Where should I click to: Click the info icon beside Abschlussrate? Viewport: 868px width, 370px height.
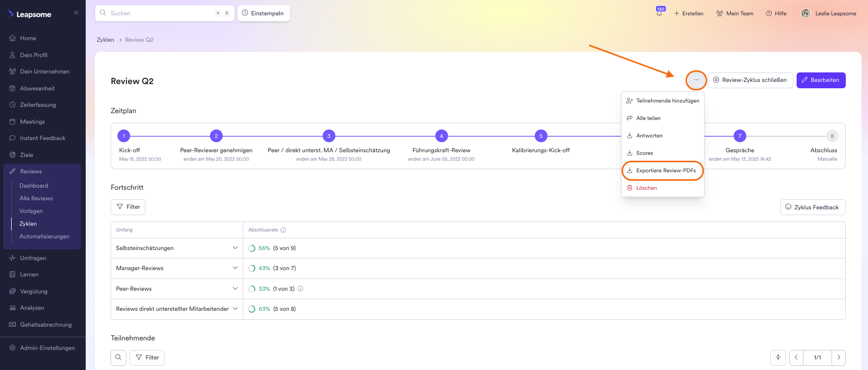(x=284, y=230)
